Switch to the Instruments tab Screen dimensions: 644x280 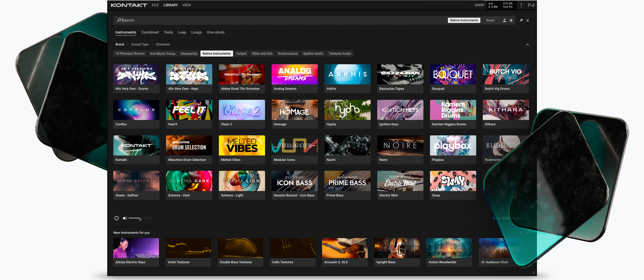(126, 32)
